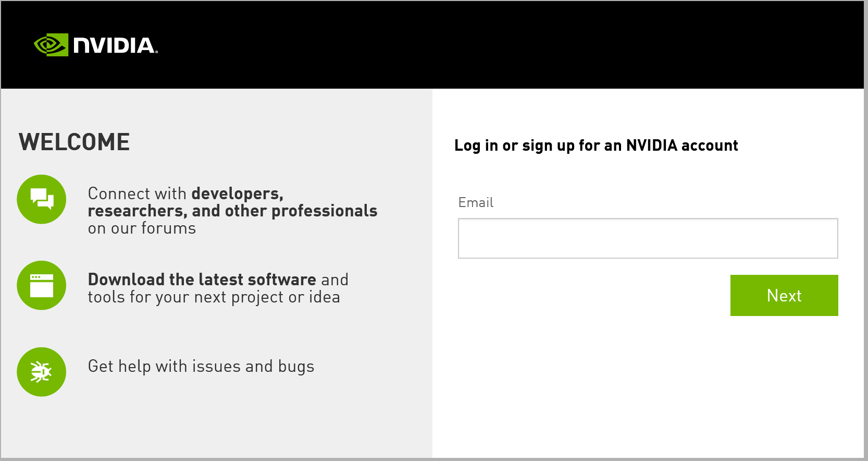The width and height of the screenshot is (868, 461).
Task: Click the forum chat bubbles icon
Action: point(42,199)
